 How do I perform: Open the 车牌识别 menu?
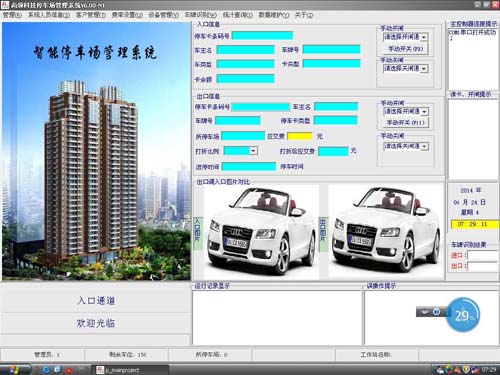pyautogui.click(x=201, y=15)
